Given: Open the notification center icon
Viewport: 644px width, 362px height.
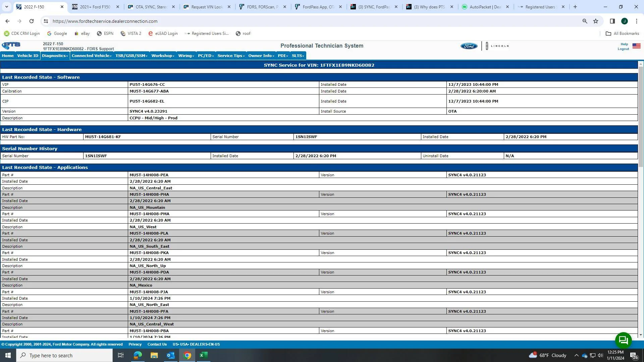Looking at the screenshot, I should point(634,356).
